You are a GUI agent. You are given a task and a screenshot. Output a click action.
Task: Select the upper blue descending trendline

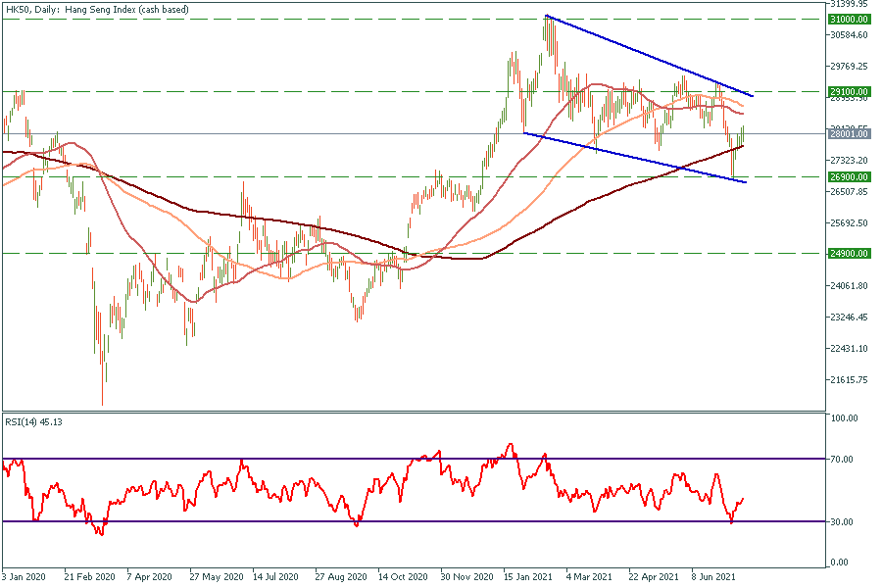pos(647,55)
